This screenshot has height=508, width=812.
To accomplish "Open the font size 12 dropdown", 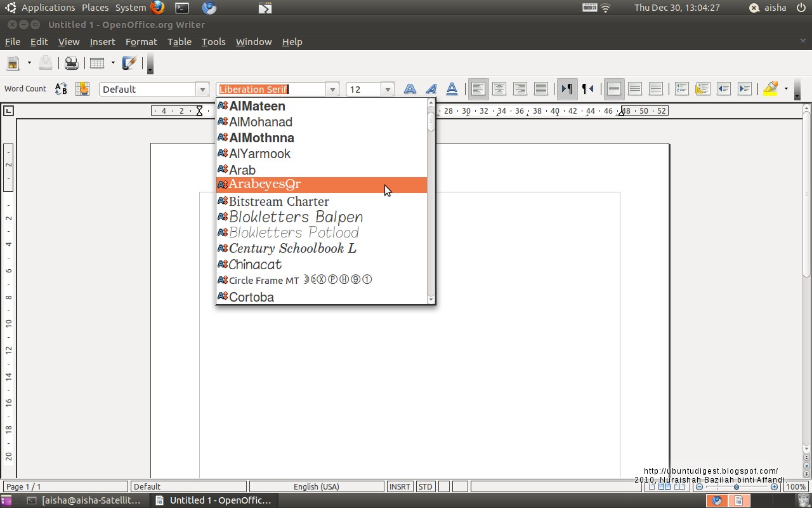I will (388, 90).
